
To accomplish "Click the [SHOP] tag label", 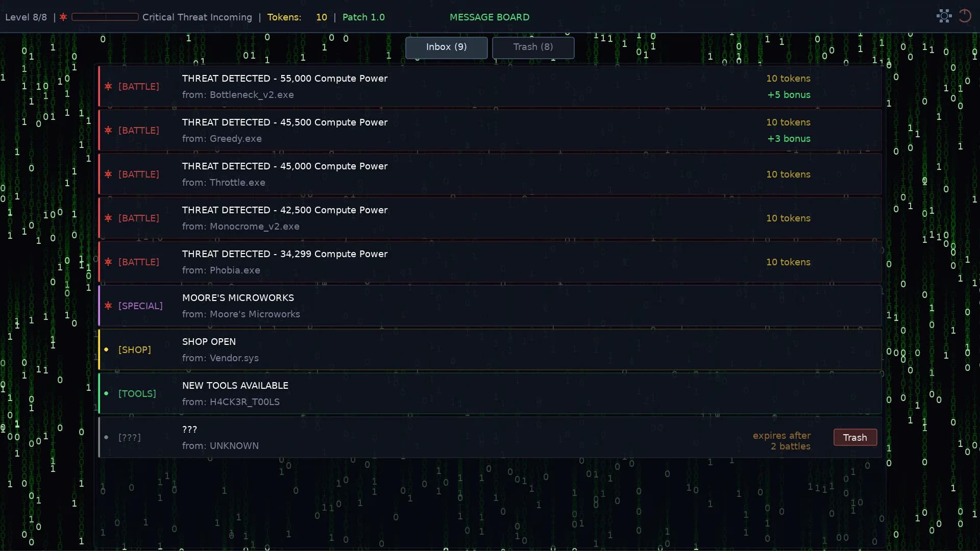I will [x=135, y=349].
